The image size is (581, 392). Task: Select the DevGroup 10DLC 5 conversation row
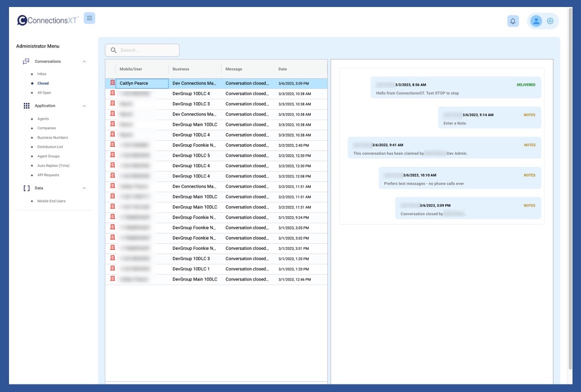(x=191, y=156)
